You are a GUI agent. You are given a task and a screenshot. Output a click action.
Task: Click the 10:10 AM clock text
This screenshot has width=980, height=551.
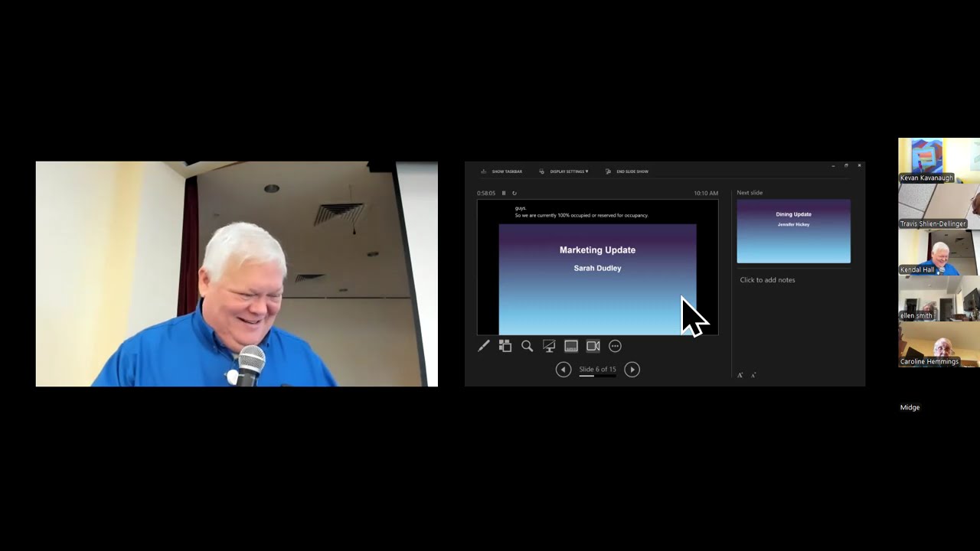[x=706, y=194]
